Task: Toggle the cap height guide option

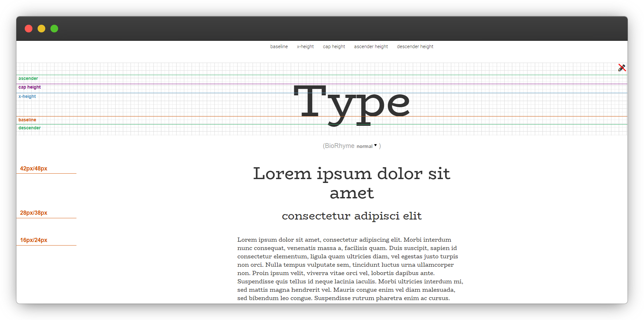Action: click(334, 47)
